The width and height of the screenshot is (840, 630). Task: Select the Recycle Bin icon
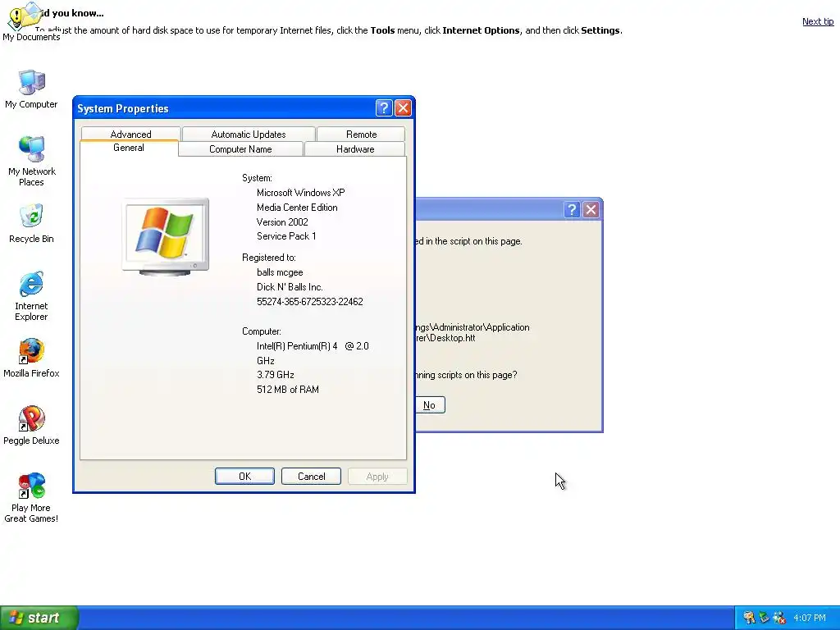pos(32,217)
